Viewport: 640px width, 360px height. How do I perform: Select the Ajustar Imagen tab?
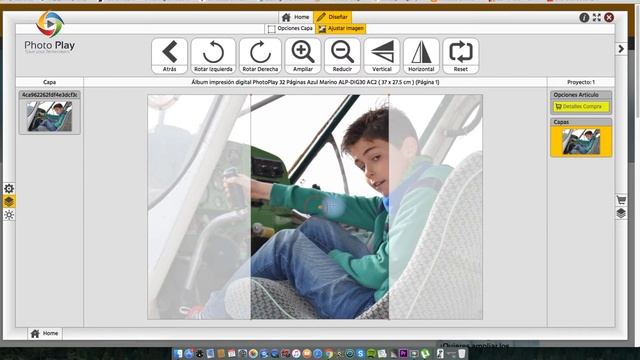click(341, 29)
